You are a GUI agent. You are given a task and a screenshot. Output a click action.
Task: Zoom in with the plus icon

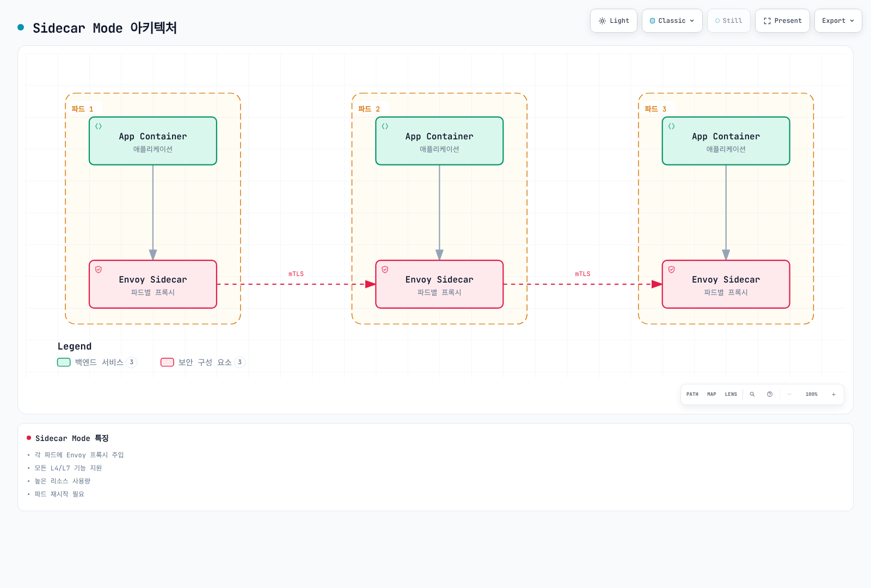point(833,394)
